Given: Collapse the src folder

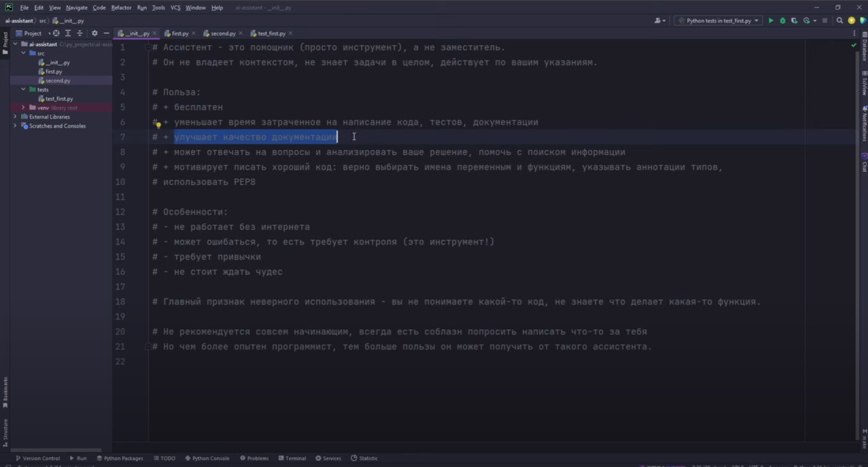Looking at the screenshot, I should 24,53.
